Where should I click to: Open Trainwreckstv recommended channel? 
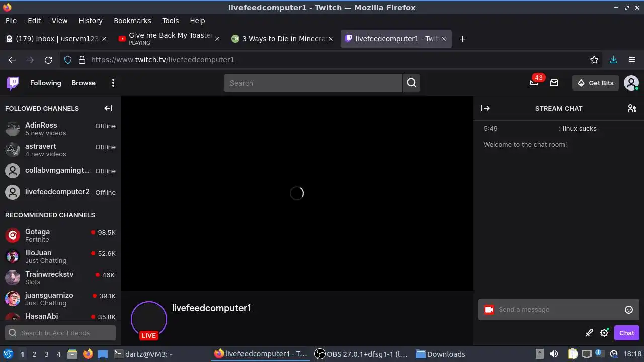pos(60,278)
